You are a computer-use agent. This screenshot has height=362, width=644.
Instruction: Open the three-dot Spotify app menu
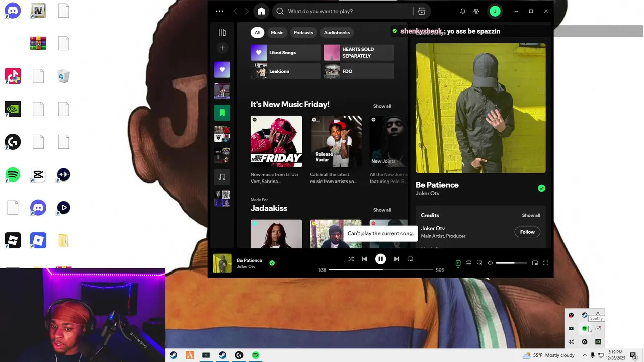(220, 11)
